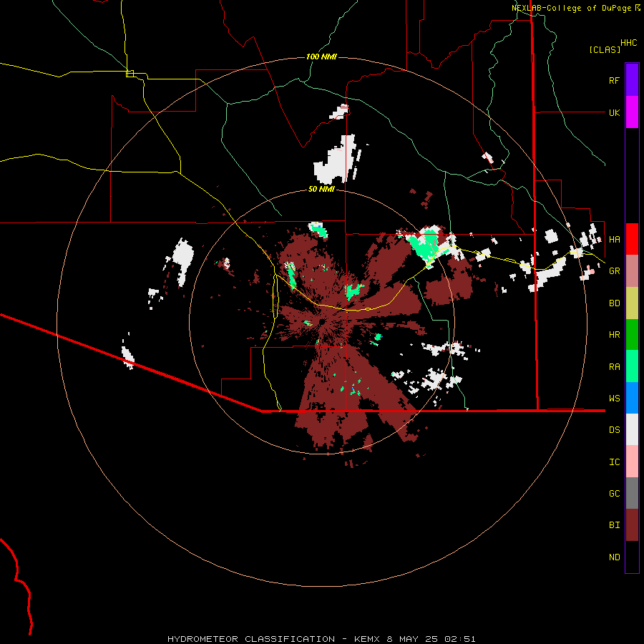The width and height of the screenshot is (644, 644).
Task: Click the DS white legend swatch
Action: [632, 429]
